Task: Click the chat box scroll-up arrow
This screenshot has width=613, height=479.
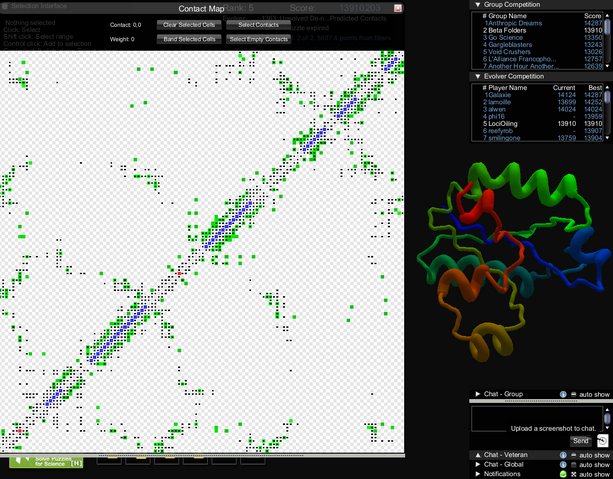Action: 607,410
